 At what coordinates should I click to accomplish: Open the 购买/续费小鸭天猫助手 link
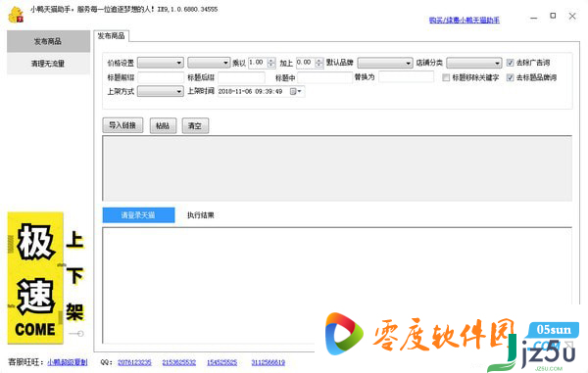tap(465, 20)
